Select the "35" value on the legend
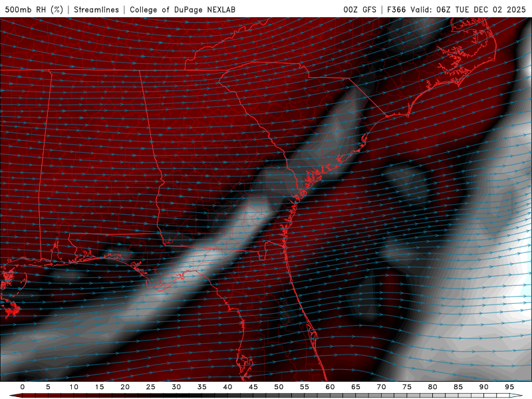Screen dimensions: 532x399 click(x=202, y=387)
